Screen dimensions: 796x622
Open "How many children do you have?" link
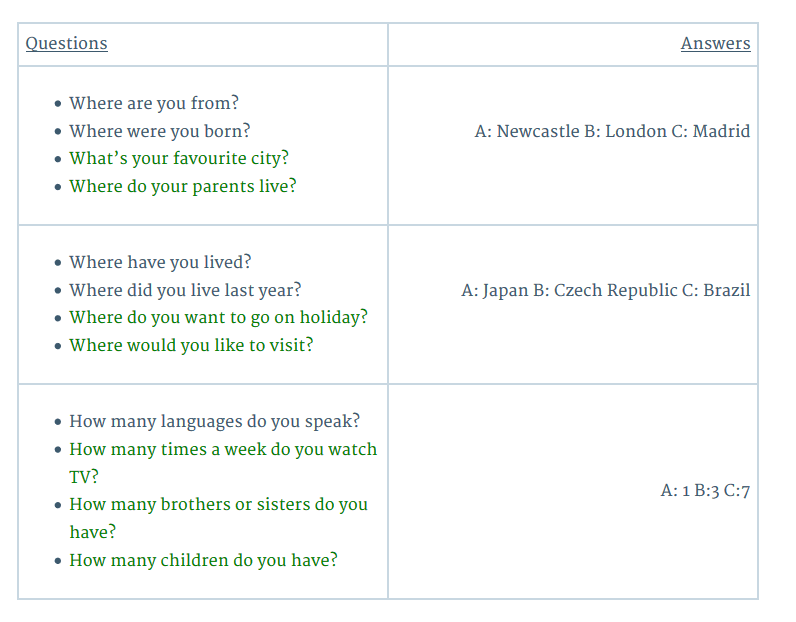(x=203, y=560)
